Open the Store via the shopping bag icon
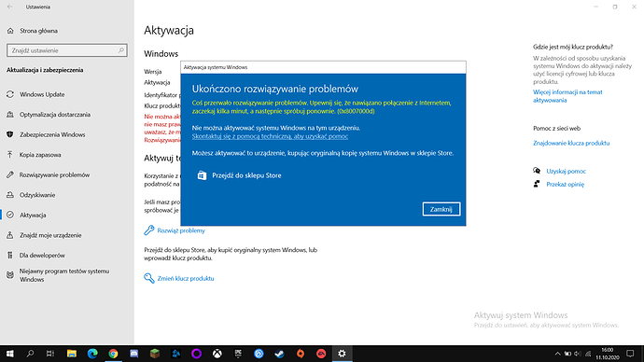The height and width of the screenshot is (362, 644). [202, 175]
